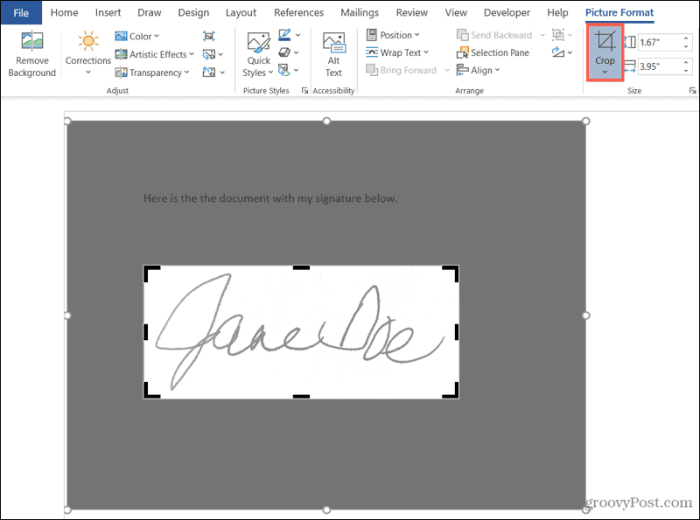
Task: Open the Corrections brightness tool
Action: pos(88,53)
